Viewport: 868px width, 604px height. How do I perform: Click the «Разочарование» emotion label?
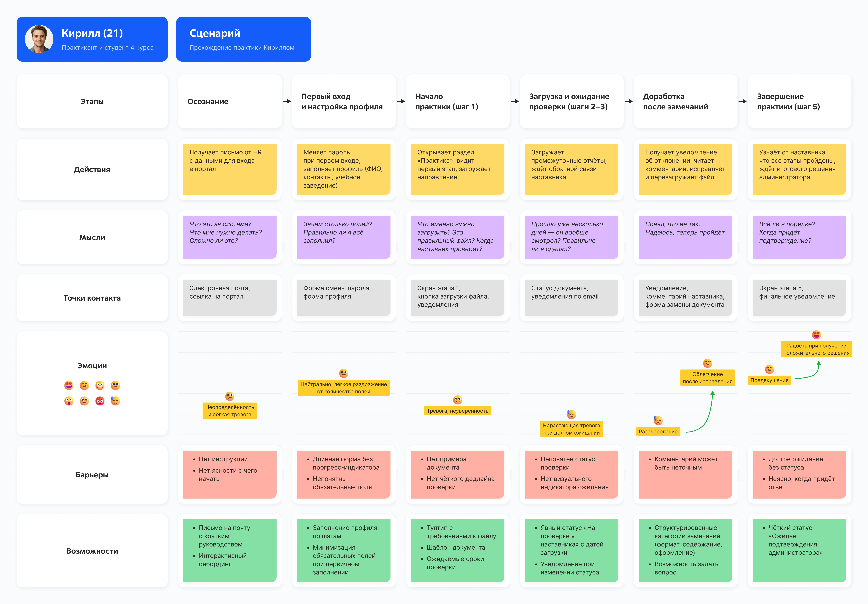tap(658, 432)
